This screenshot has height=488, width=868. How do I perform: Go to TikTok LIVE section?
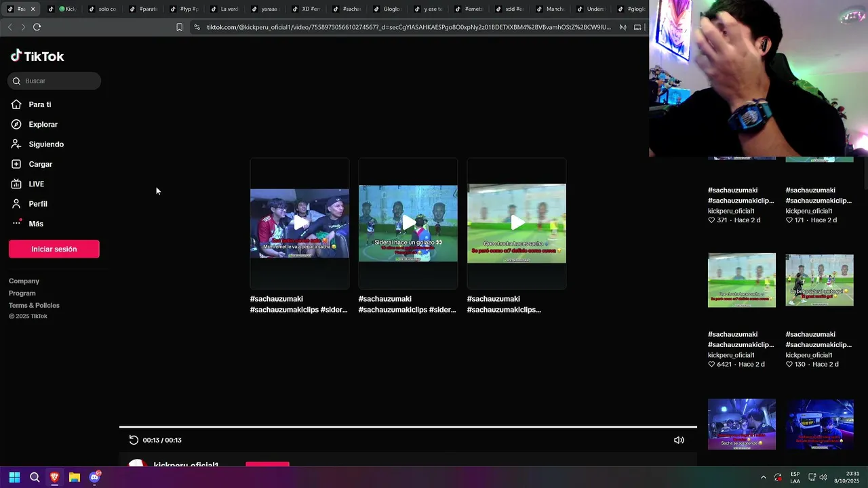click(36, 184)
